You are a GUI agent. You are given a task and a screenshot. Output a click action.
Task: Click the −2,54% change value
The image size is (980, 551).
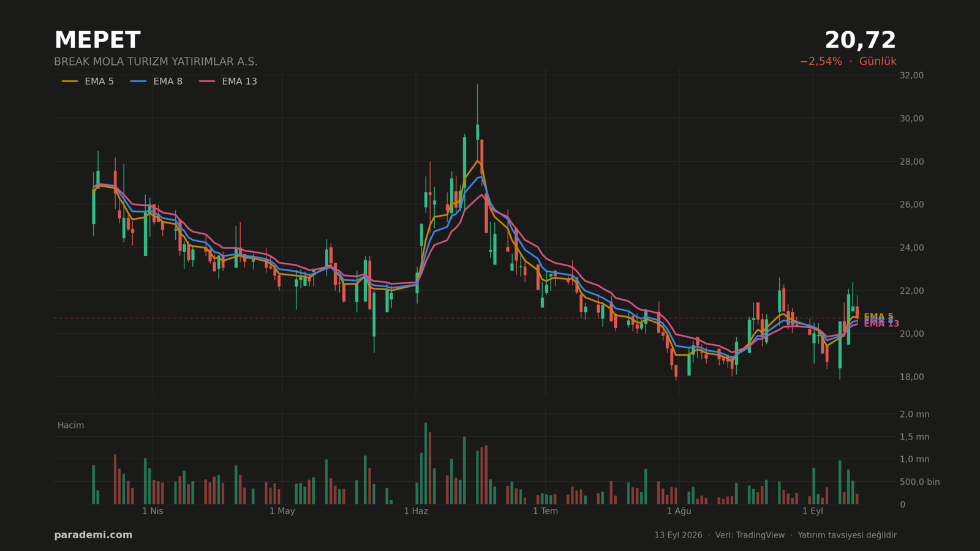coord(821,62)
